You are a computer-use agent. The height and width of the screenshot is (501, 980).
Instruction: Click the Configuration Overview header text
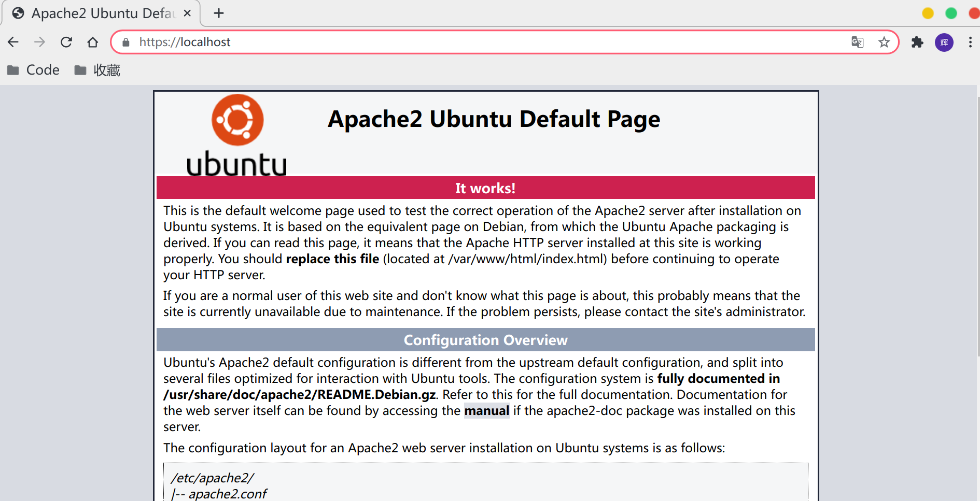pyautogui.click(x=486, y=340)
